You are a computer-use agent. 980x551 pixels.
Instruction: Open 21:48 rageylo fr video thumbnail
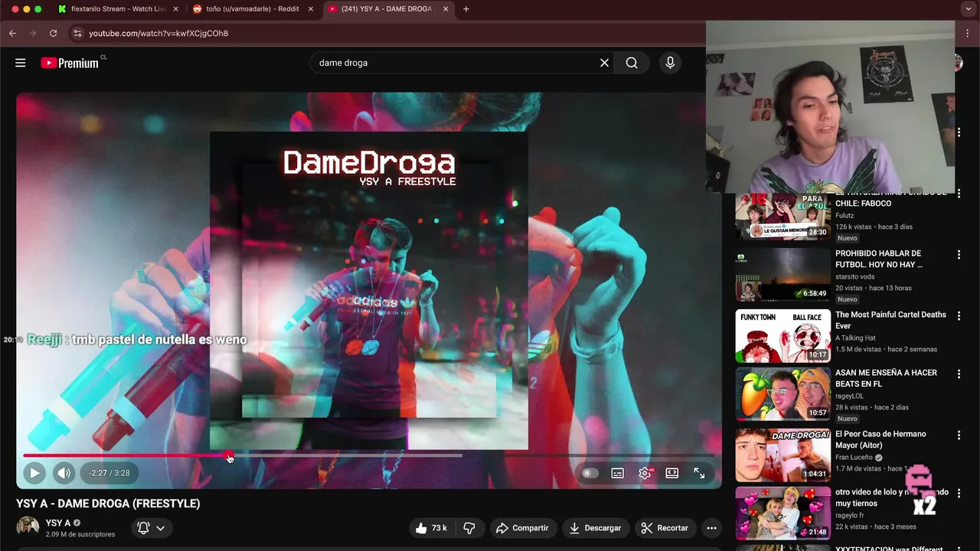pyautogui.click(x=782, y=514)
